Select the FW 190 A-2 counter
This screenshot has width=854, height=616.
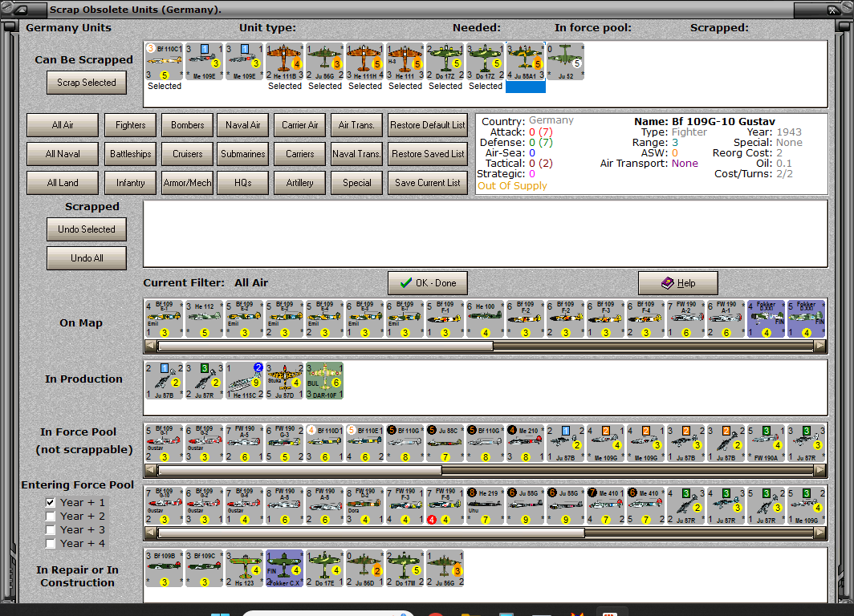[685, 319]
